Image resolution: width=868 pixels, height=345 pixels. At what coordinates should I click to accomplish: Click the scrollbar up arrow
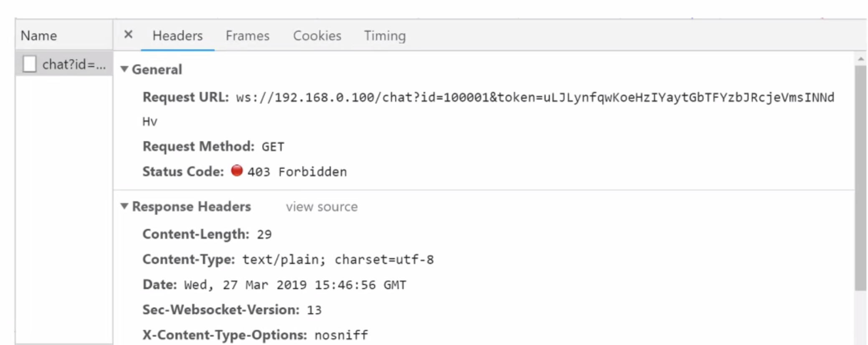(x=860, y=59)
